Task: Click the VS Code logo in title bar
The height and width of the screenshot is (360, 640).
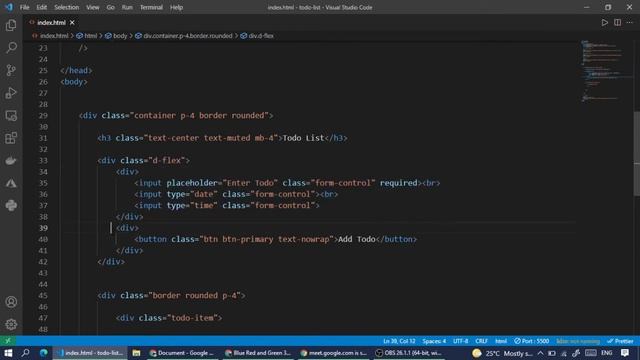Action: point(9,7)
